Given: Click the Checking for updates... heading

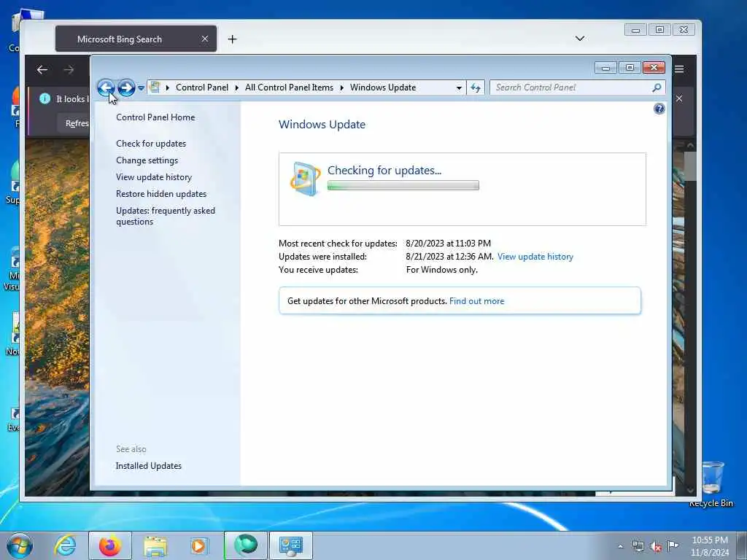Looking at the screenshot, I should (384, 171).
